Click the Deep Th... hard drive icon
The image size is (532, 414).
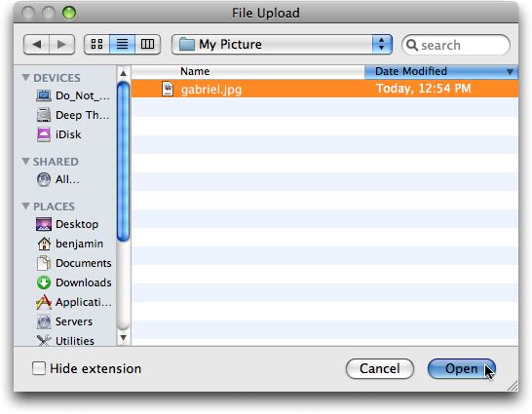[44, 115]
